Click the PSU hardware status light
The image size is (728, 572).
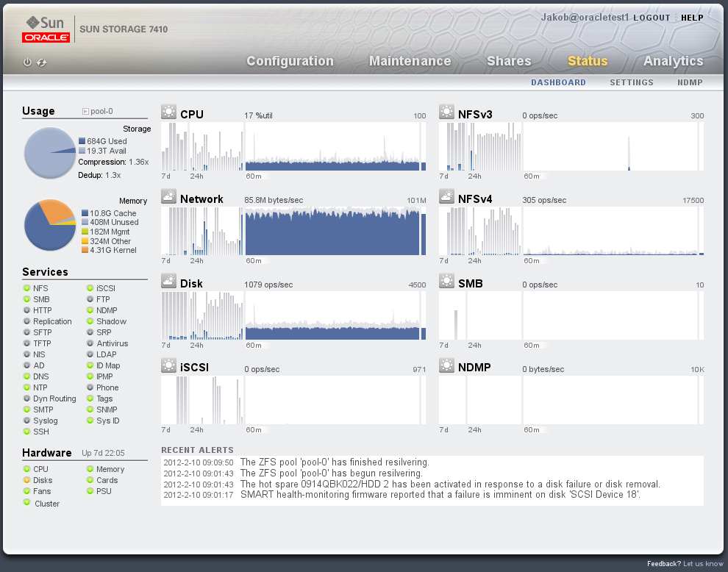pyautogui.click(x=90, y=491)
